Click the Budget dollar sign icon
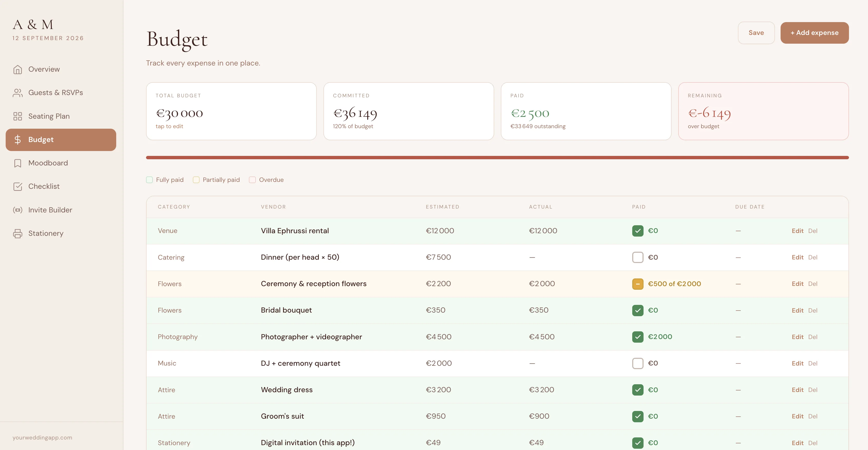 coord(17,140)
